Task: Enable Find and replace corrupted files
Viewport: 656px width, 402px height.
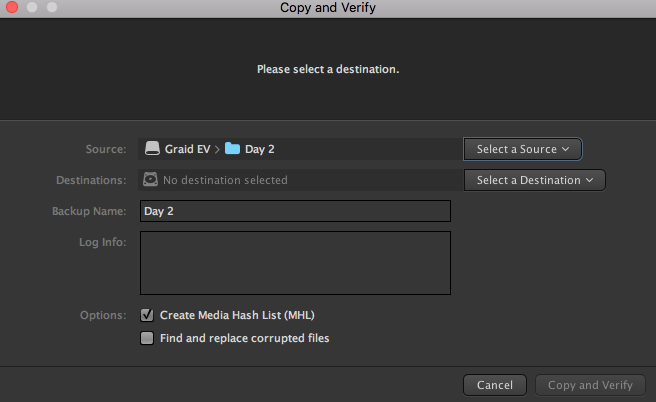Action: (x=148, y=338)
